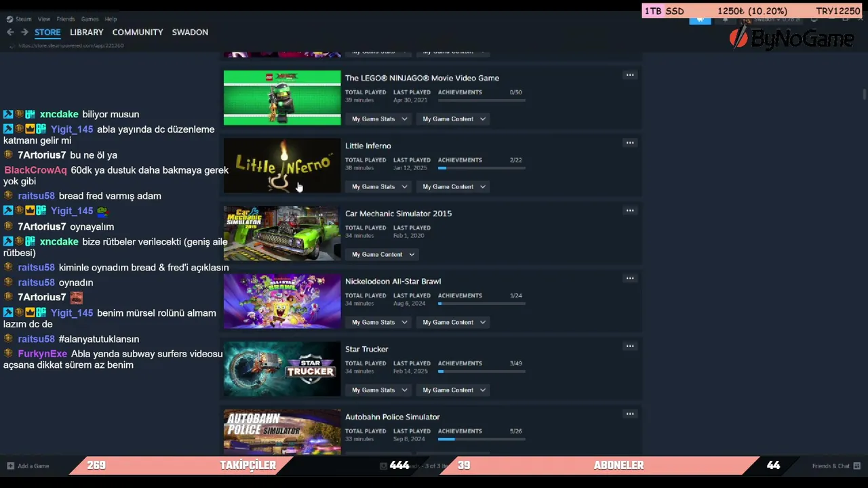The width and height of the screenshot is (868, 488).
Task: Switch to the LIBRARY tab
Action: (x=87, y=32)
